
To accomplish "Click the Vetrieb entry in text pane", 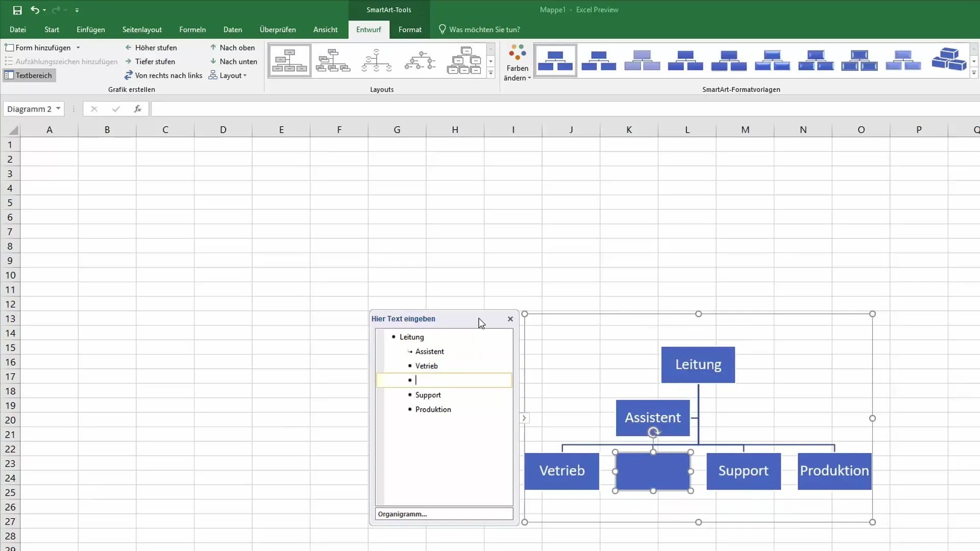I will coord(426,366).
